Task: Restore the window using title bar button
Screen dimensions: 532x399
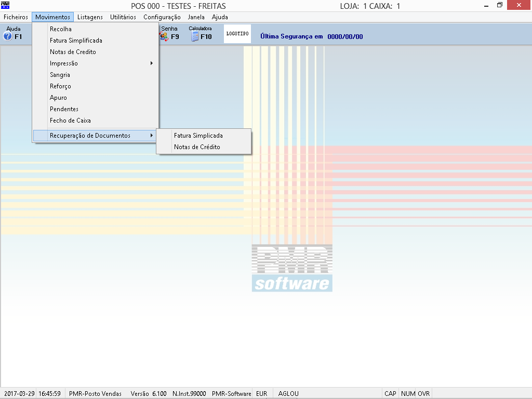Action: pyautogui.click(x=500, y=5)
